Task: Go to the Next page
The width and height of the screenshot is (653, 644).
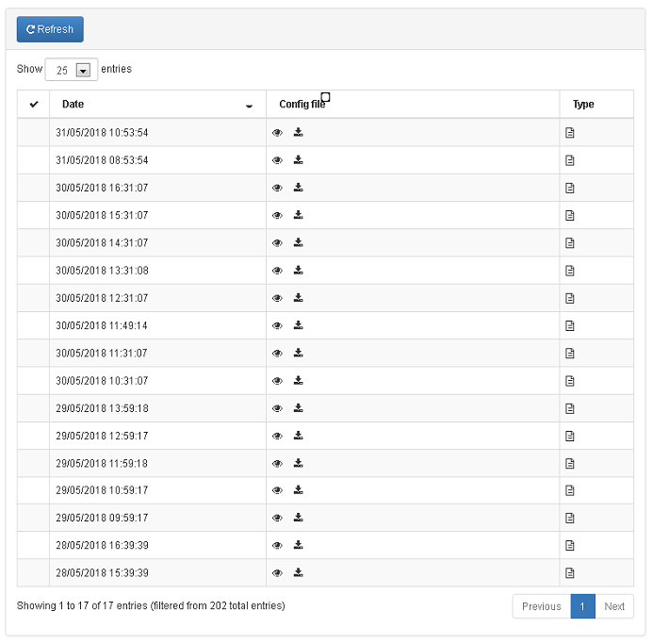Action: click(614, 606)
